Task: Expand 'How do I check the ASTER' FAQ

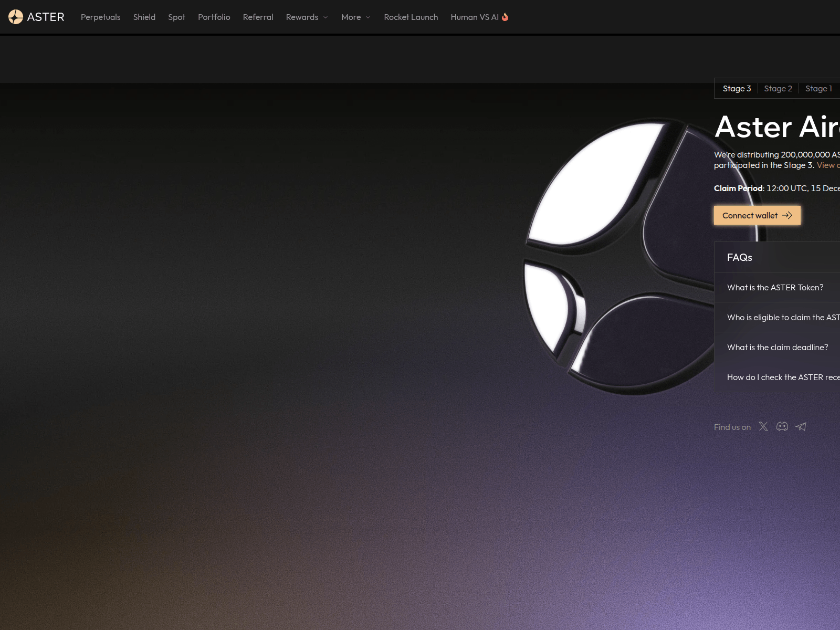Action: [777, 377]
